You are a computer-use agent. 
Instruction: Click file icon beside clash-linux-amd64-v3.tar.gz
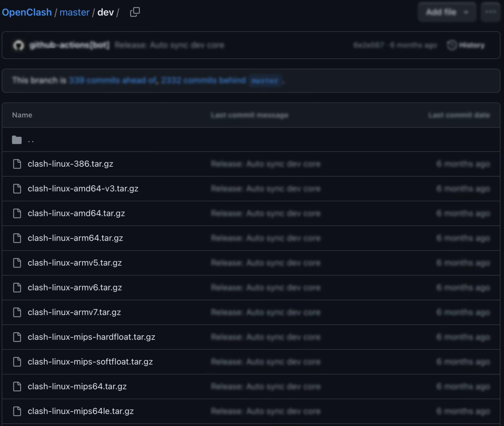pyautogui.click(x=17, y=189)
